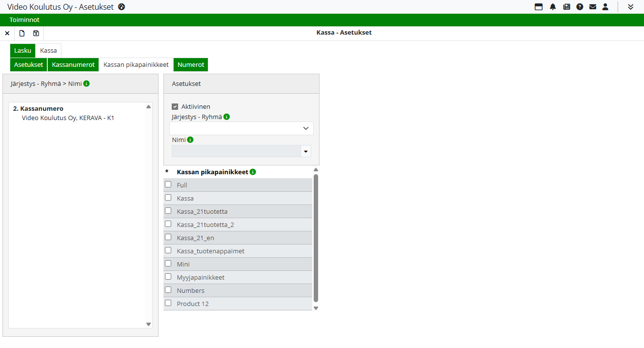Go to the Numerot tab
The image size is (644, 348).
(191, 64)
